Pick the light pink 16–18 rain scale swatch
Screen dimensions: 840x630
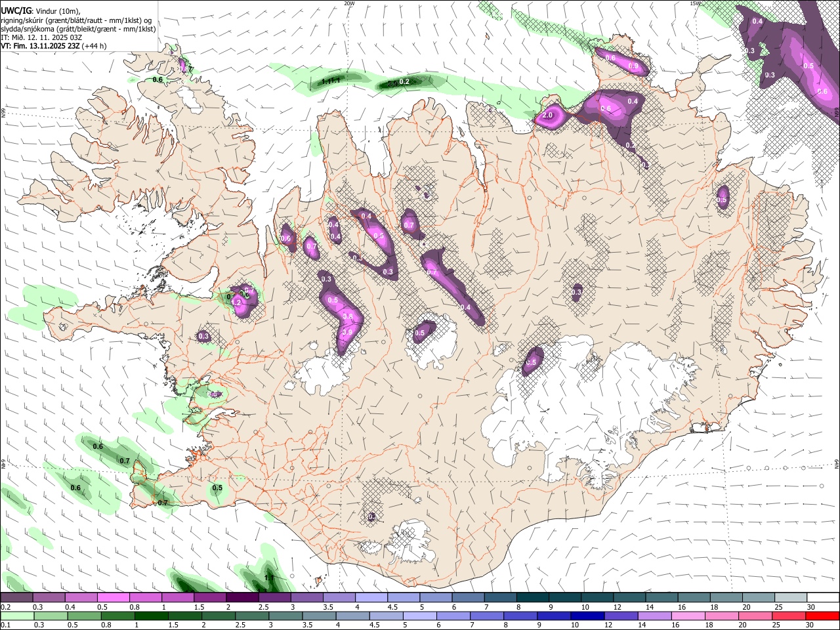point(689,616)
